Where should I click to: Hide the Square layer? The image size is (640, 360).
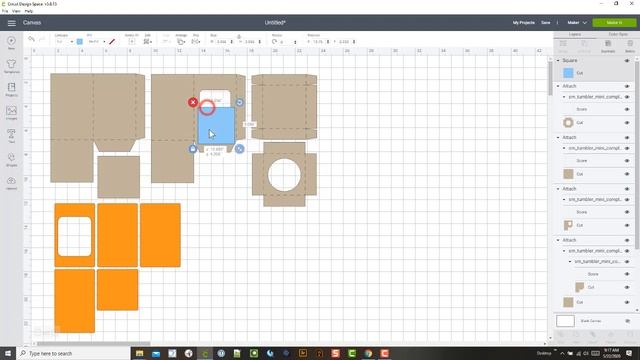tap(627, 61)
